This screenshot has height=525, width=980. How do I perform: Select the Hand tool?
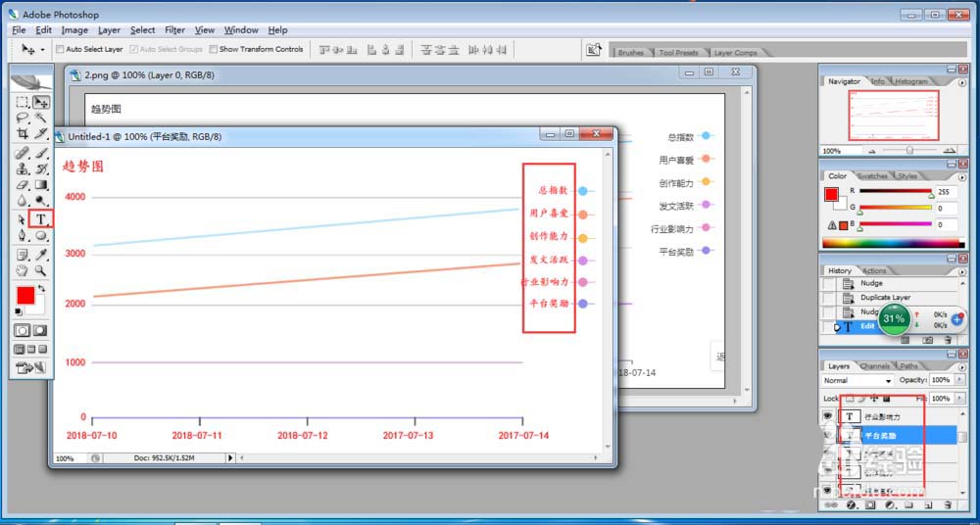point(23,269)
